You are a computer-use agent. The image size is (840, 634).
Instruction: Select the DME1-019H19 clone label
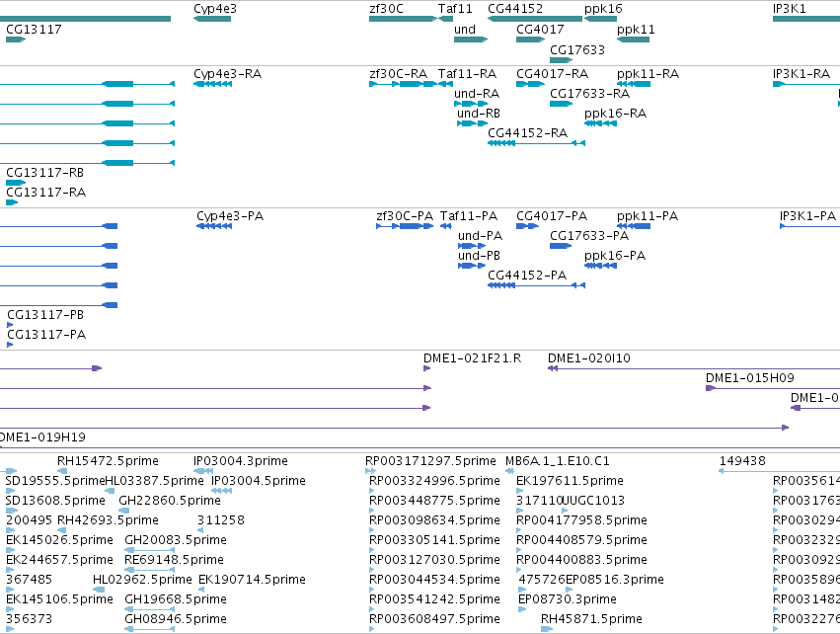pyautogui.click(x=42, y=436)
